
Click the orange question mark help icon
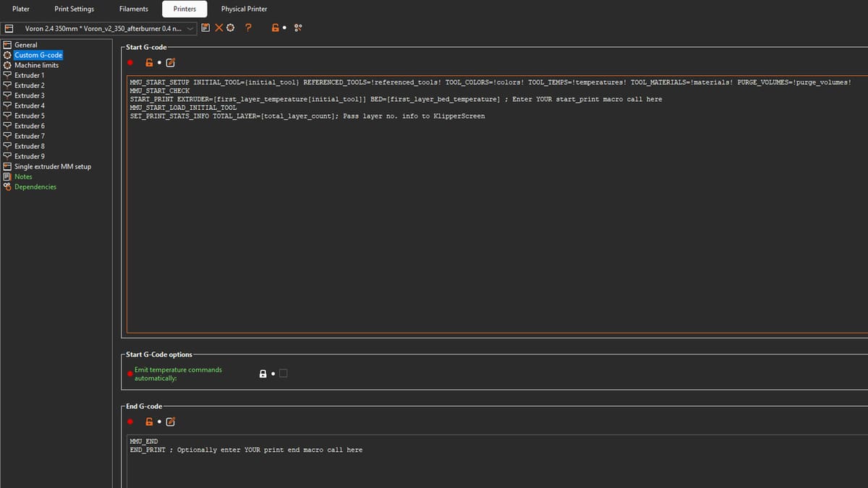point(249,28)
